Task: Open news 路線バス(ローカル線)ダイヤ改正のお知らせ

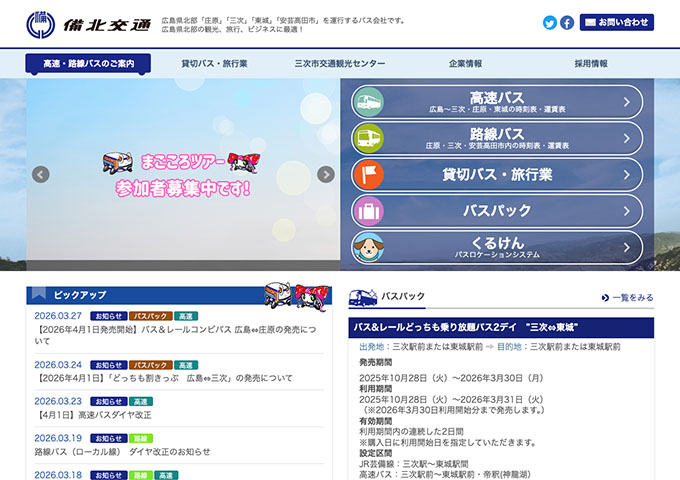Action: 122,452
